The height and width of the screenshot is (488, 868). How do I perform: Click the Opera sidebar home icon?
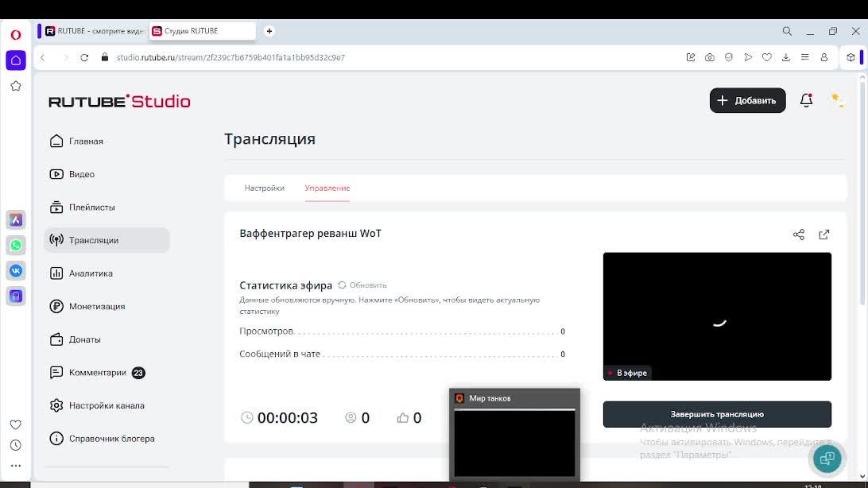16,60
